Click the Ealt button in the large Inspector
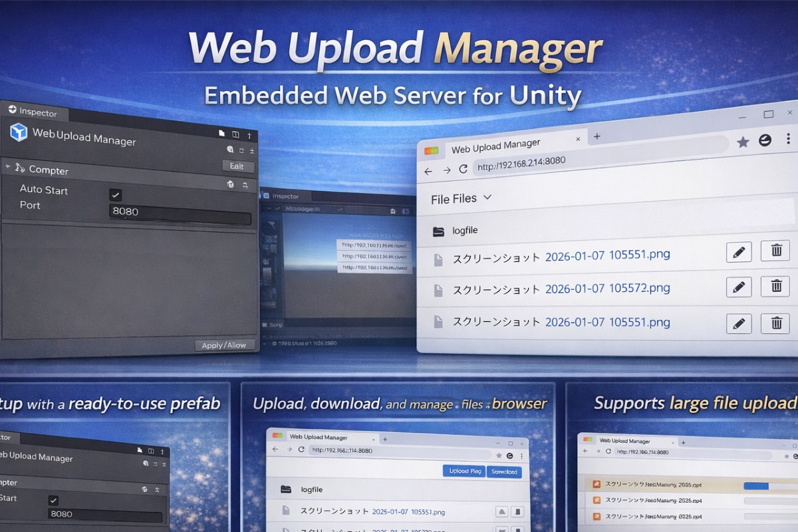The width and height of the screenshot is (798, 532). (x=237, y=166)
